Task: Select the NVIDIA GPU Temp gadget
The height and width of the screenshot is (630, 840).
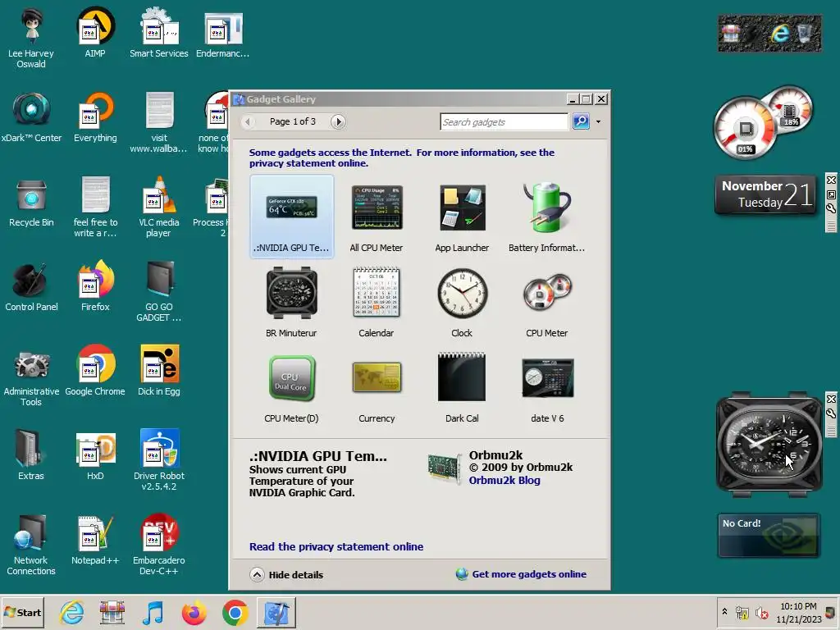Action: click(291, 217)
